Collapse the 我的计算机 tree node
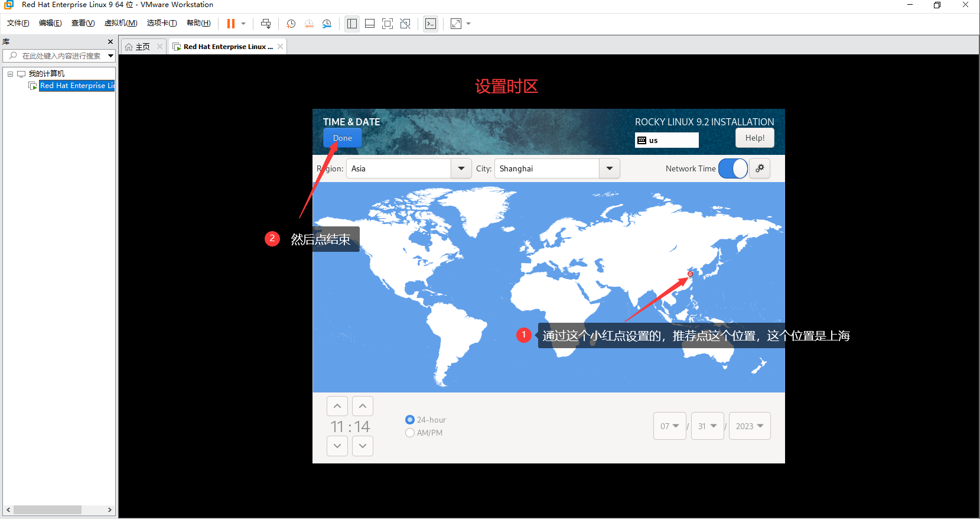 pos(10,74)
